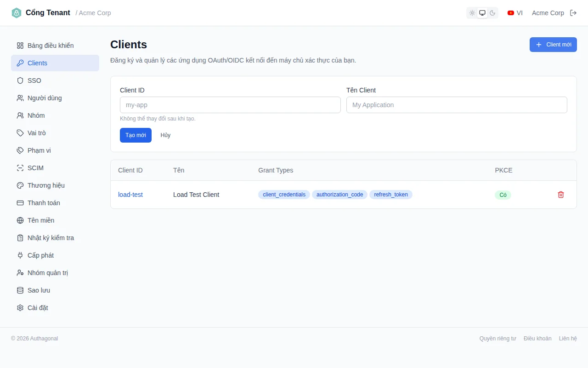Click the Client mới button

point(553,45)
